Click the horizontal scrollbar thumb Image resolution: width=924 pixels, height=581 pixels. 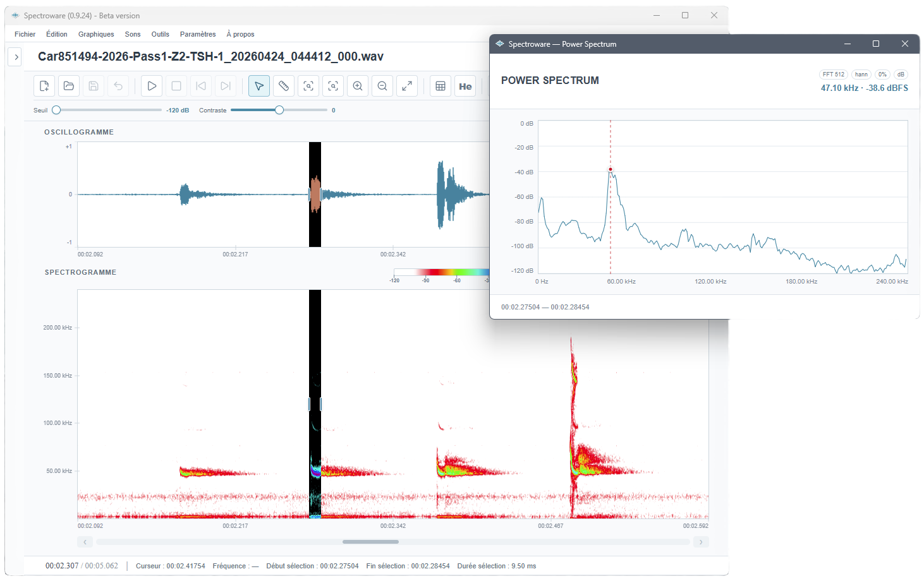click(370, 542)
